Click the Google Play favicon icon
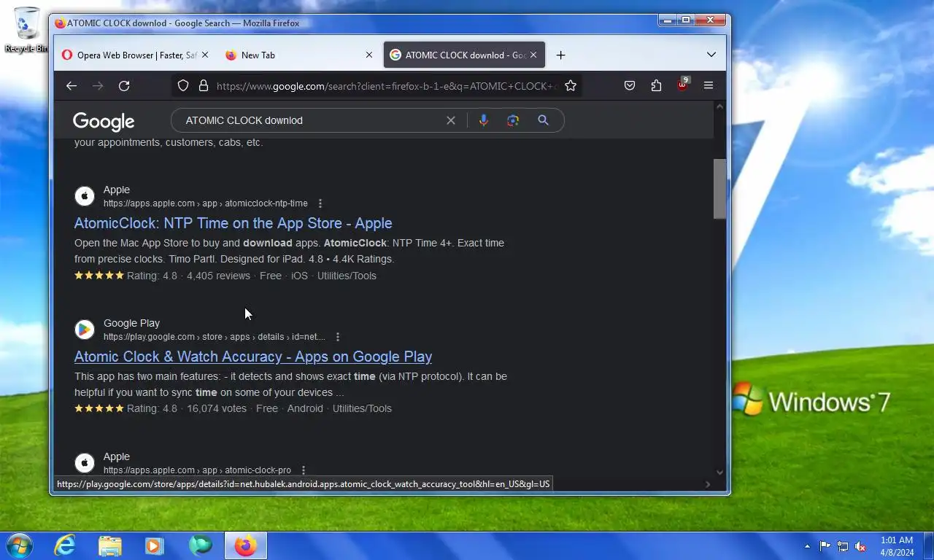 (x=85, y=330)
